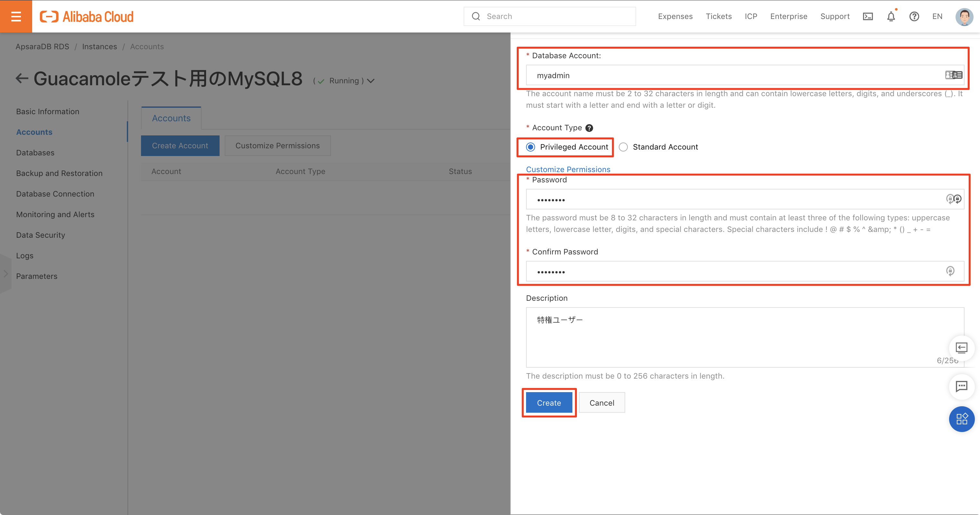Open the help question mark icon

click(x=914, y=16)
